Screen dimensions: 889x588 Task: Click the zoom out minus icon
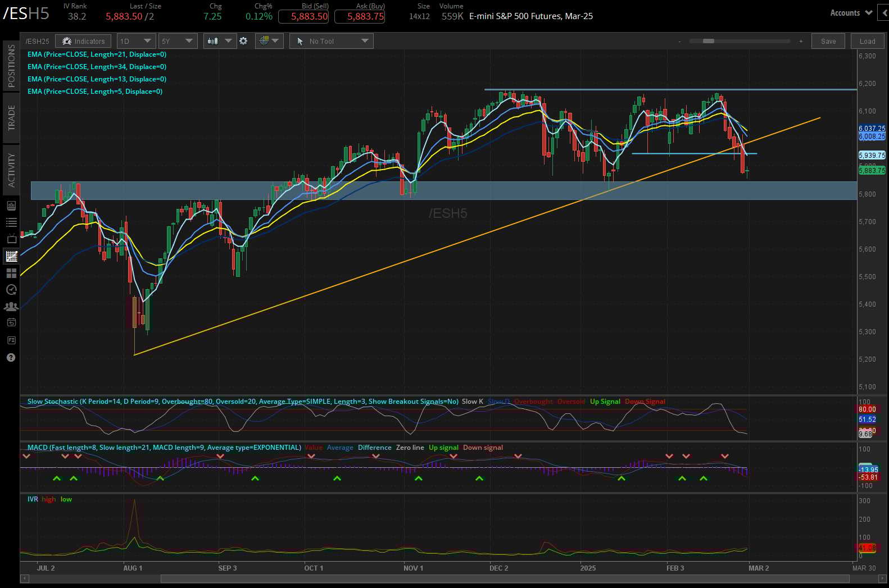point(679,41)
